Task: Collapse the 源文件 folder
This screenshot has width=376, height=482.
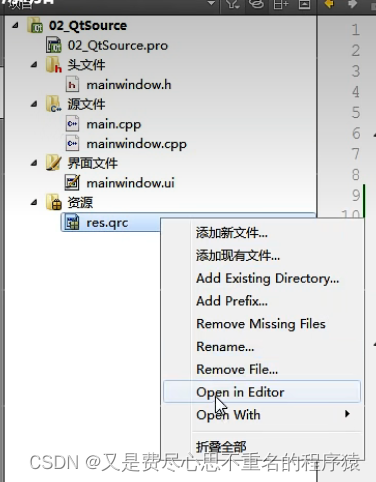Action: [x=34, y=104]
